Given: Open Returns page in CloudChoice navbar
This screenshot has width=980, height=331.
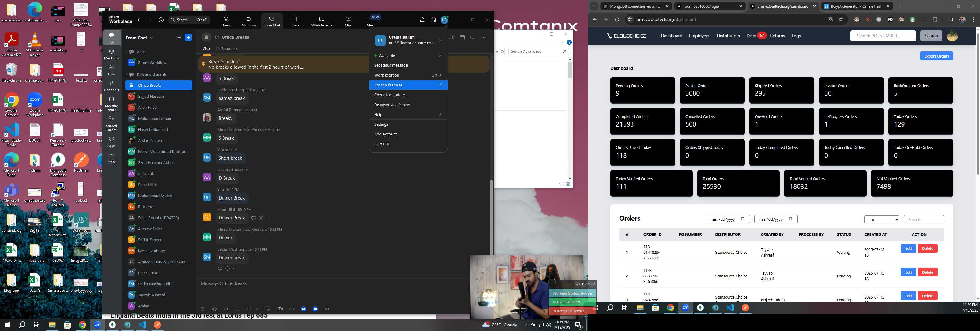Looking at the screenshot, I should click(777, 36).
